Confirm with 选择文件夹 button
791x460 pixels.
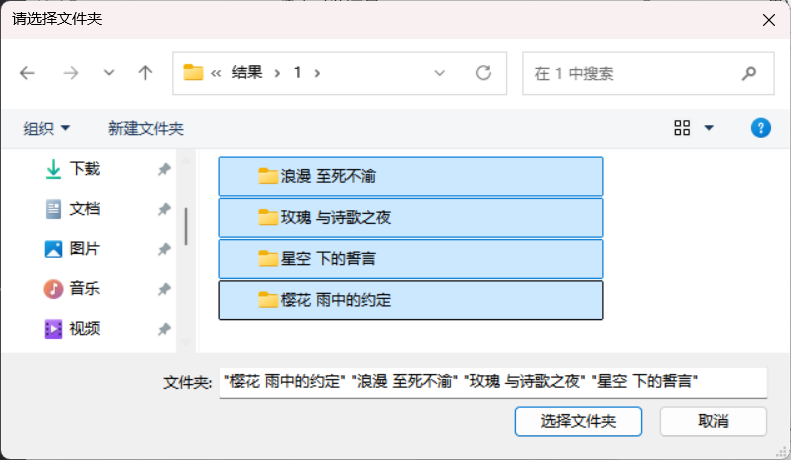tap(578, 421)
